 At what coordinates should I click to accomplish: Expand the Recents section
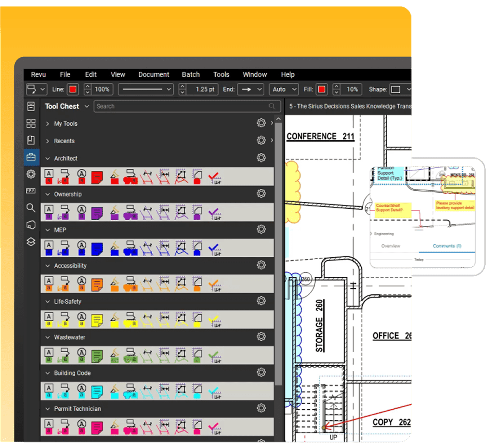point(48,141)
